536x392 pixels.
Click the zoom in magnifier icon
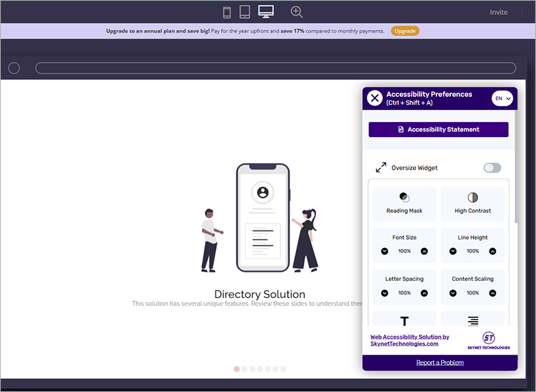pyautogui.click(x=297, y=12)
